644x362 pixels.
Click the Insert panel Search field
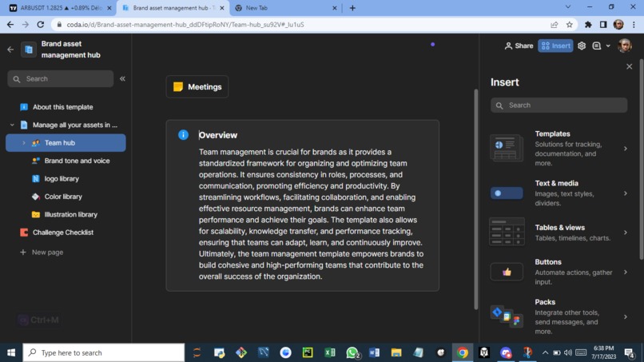559,105
